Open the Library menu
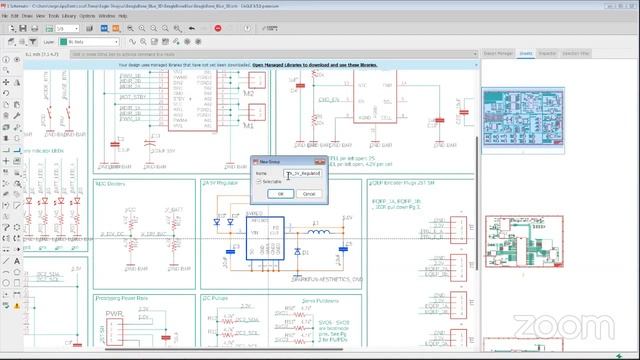Image resolution: width=640 pixels, height=360 pixels. tap(69, 16)
